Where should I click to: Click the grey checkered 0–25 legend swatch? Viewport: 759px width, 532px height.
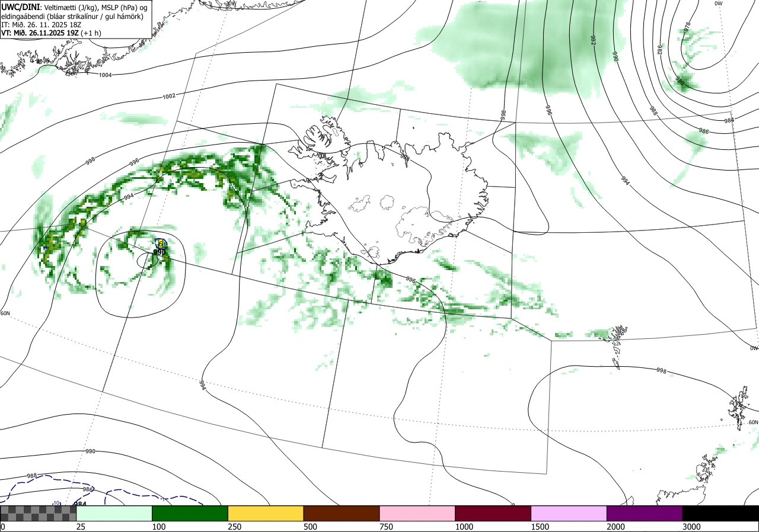click(x=38, y=513)
